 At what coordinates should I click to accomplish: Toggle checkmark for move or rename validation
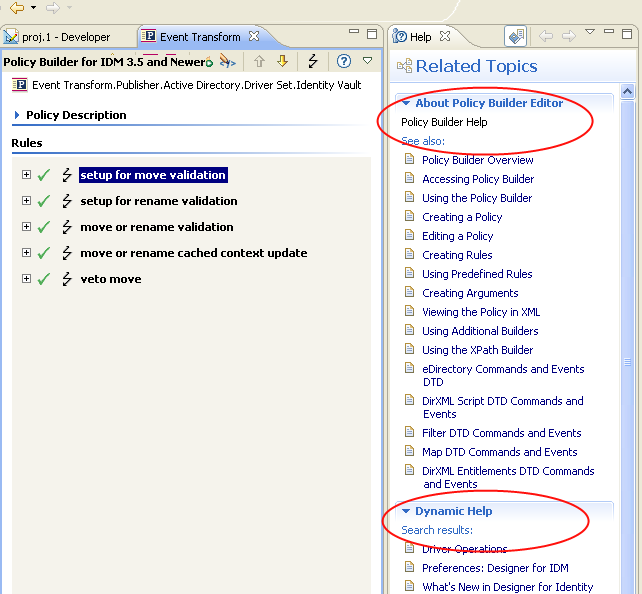(x=44, y=227)
